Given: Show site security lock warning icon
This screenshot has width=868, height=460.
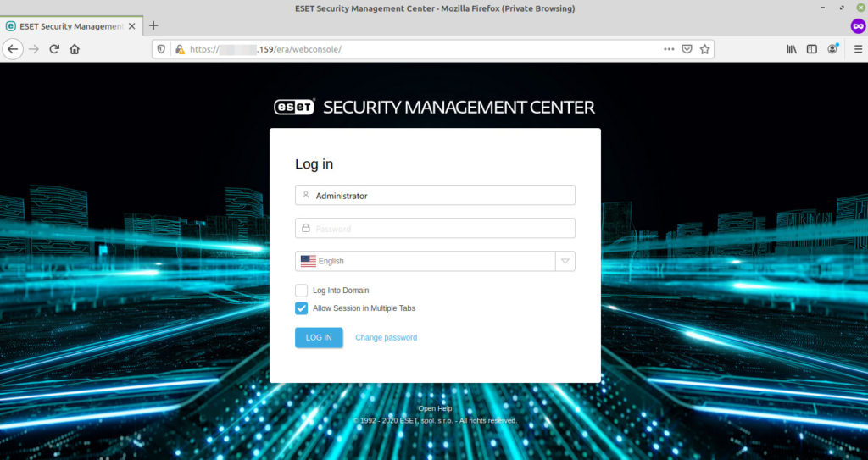Looking at the screenshot, I should point(180,49).
